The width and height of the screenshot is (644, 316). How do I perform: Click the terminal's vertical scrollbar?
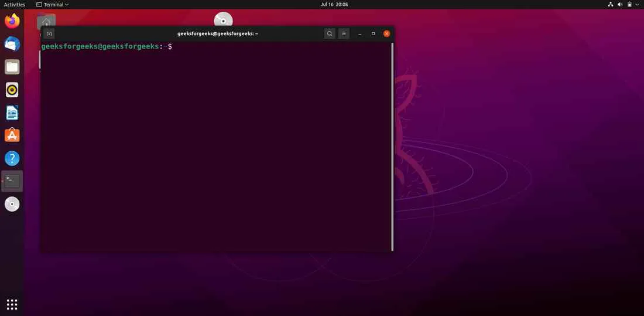(392, 147)
